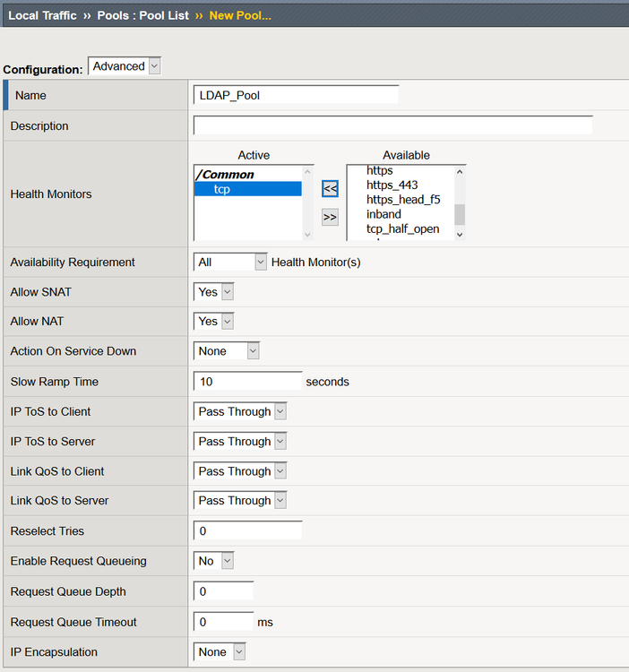629x672 pixels.
Task: Click the pool Name input field
Action: click(x=296, y=95)
